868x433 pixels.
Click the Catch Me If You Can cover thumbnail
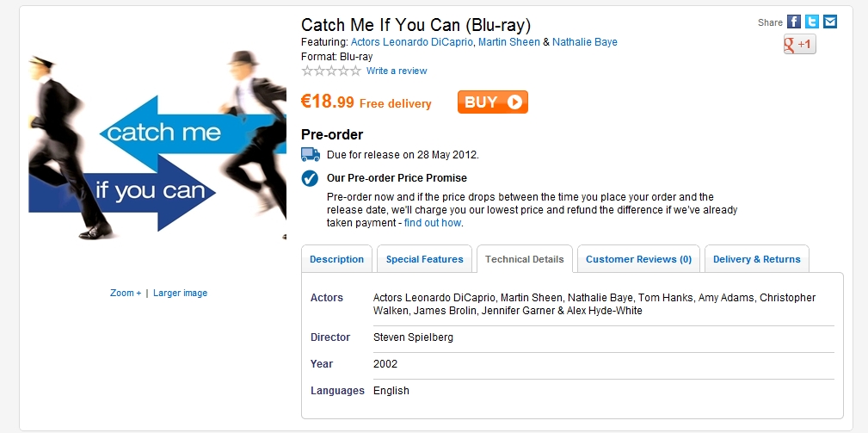[157, 145]
